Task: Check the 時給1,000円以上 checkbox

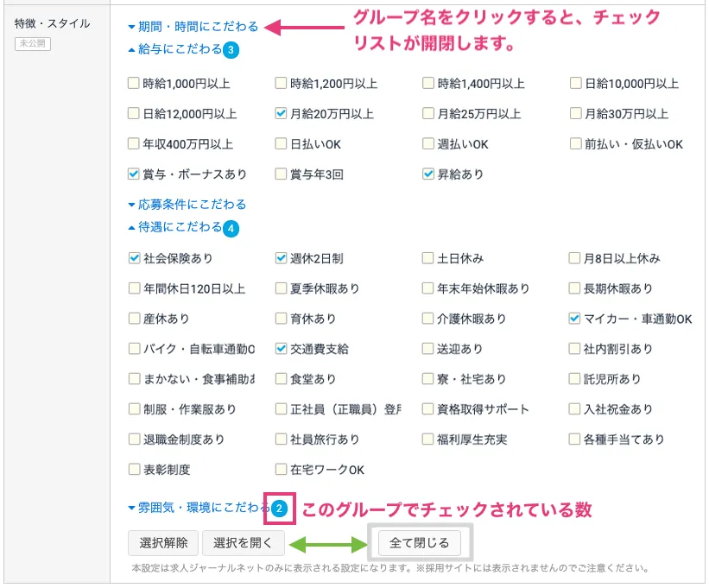Action: (134, 84)
